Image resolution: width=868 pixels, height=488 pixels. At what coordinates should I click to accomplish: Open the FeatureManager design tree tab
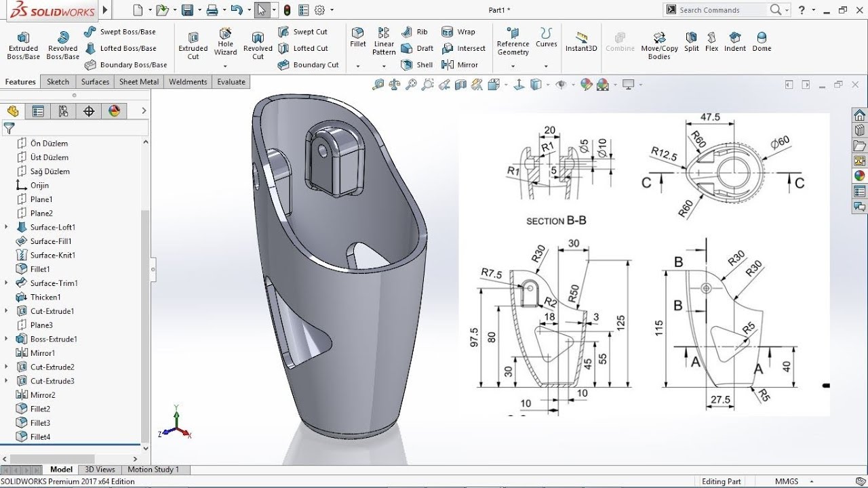[x=13, y=112]
